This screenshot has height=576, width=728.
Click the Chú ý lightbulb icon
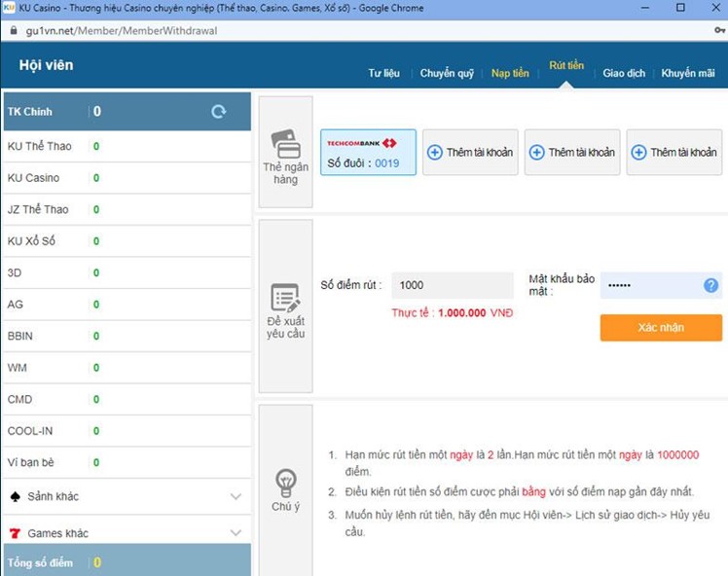(x=285, y=483)
